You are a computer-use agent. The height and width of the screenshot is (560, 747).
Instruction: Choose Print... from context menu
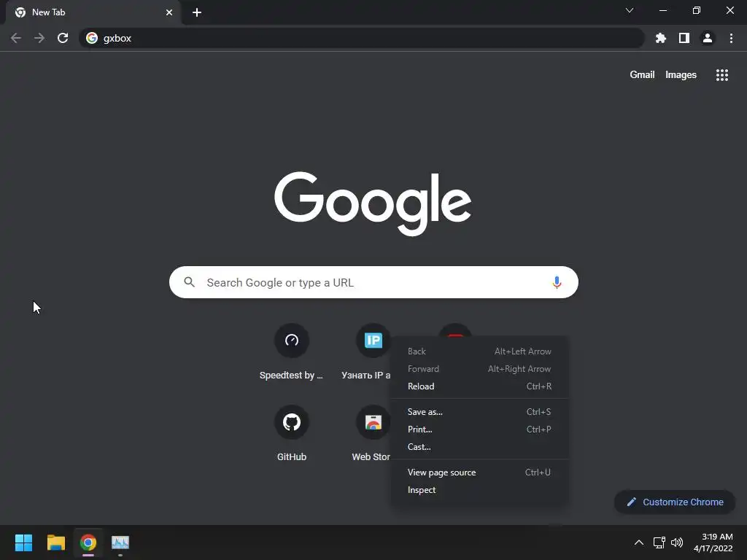[x=479, y=429]
